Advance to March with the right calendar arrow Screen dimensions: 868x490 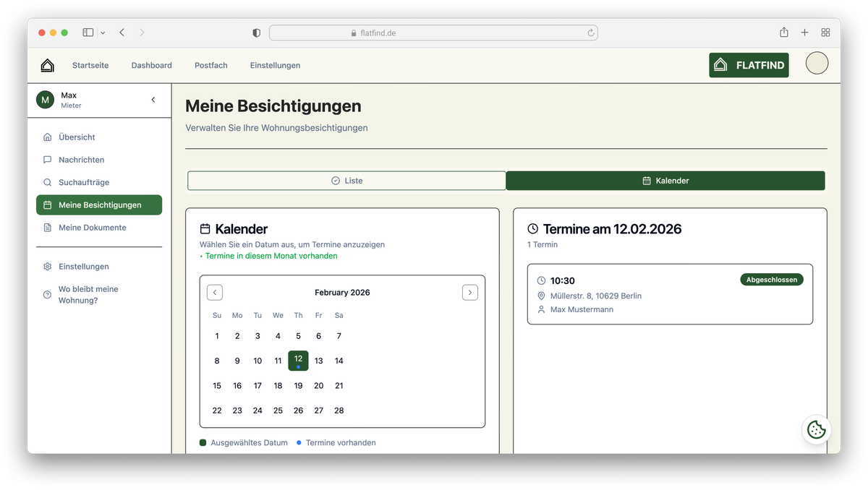pos(470,292)
